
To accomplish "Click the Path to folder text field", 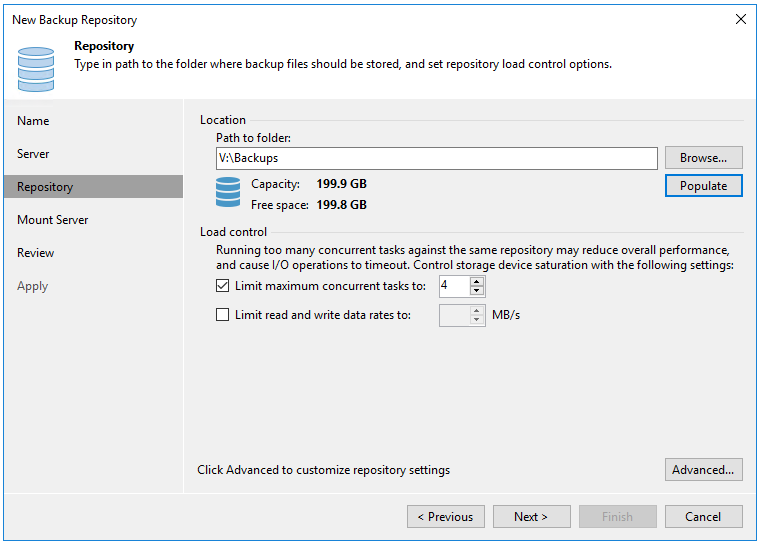I will coord(436,158).
